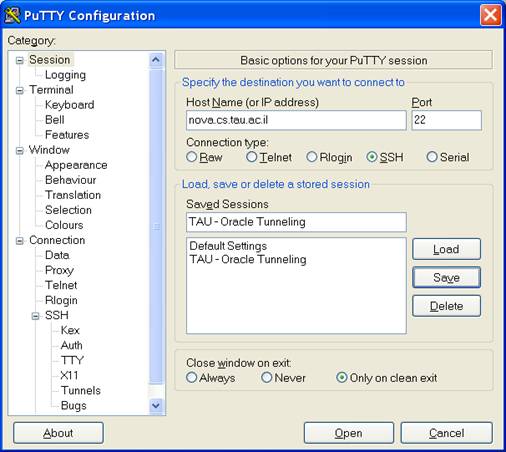Click the About button
Image resolution: width=506 pixels, height=452 pixels.
coord(58,433)
